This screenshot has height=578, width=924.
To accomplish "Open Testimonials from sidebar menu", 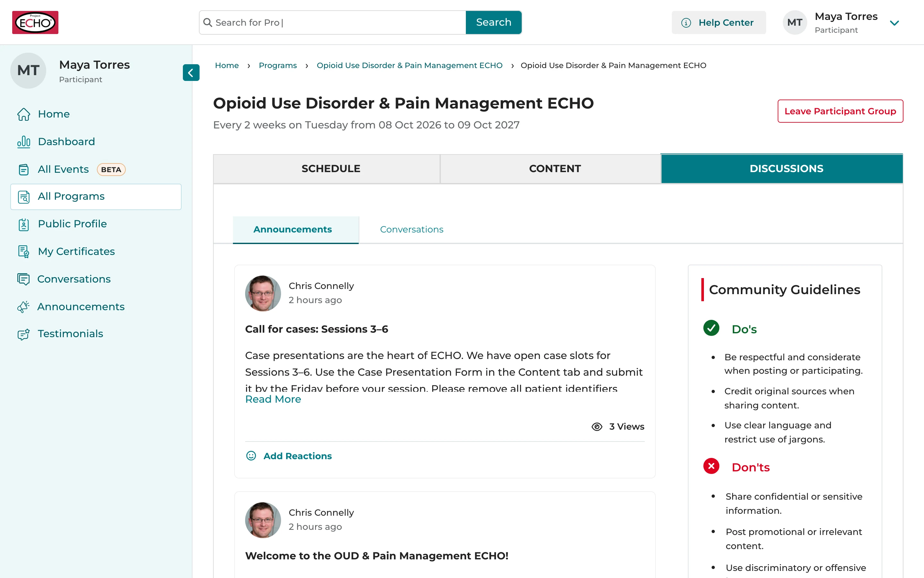I will point(70,334).
